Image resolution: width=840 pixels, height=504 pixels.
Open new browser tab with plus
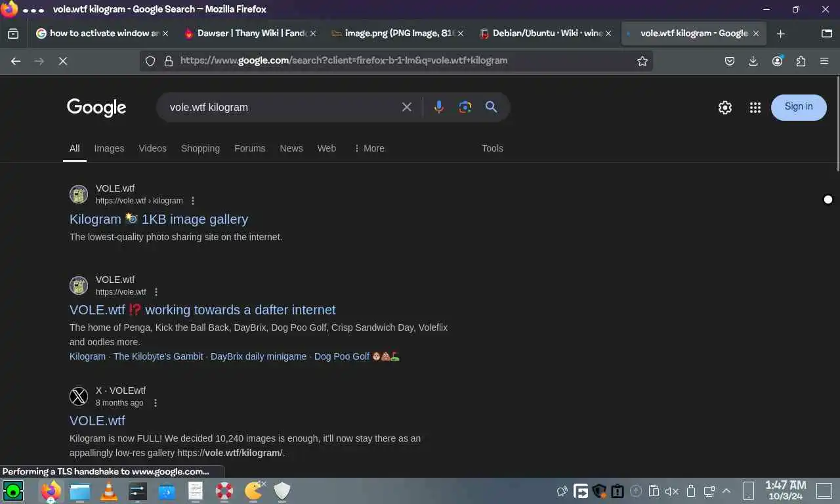click(x=780, y=33)
